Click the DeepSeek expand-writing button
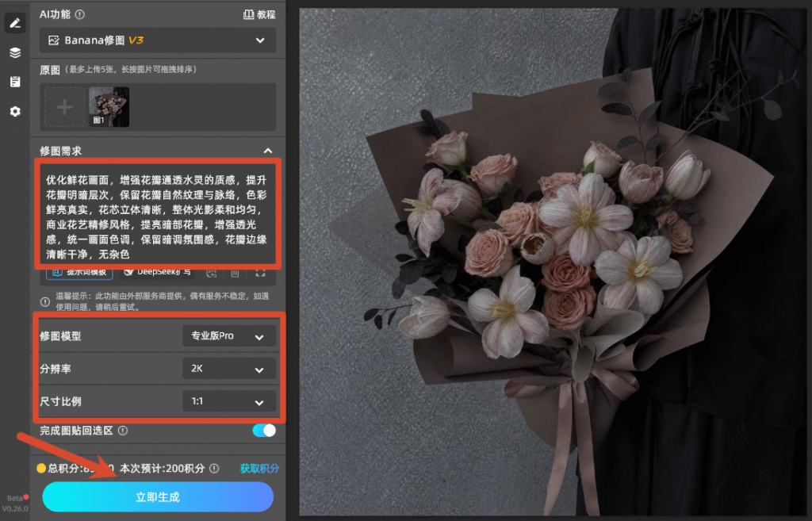The height and width of the screenshot is (521, 812). point(158,272)
